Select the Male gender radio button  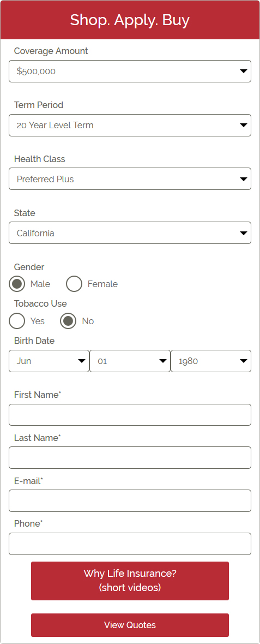[x=17, y=284]
